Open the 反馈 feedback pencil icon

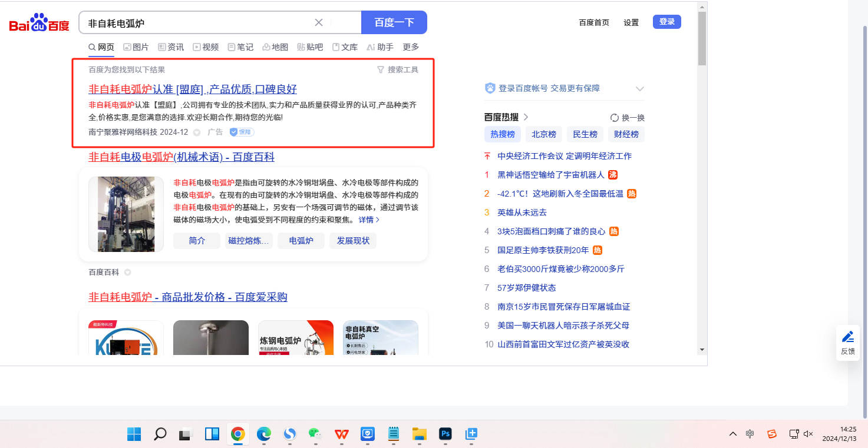point(847,337)
